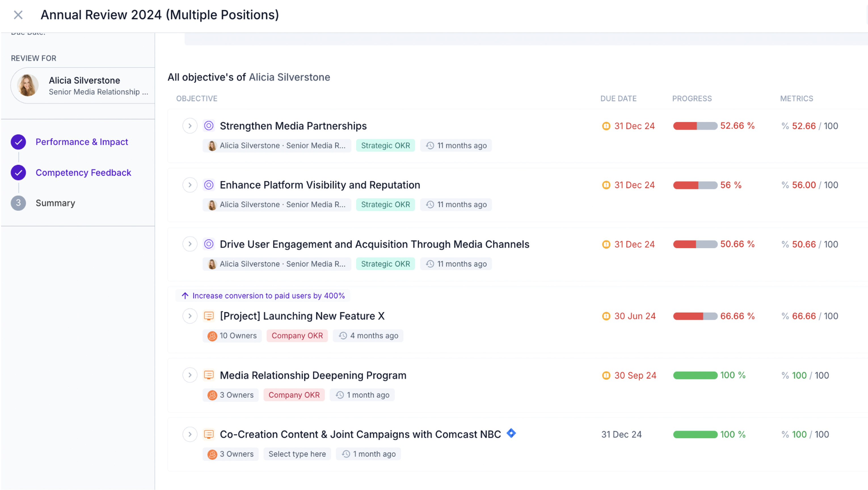Click the step 3 Summary circle
The width and height of the screenshot is (868, 490).
coord(18,203)
